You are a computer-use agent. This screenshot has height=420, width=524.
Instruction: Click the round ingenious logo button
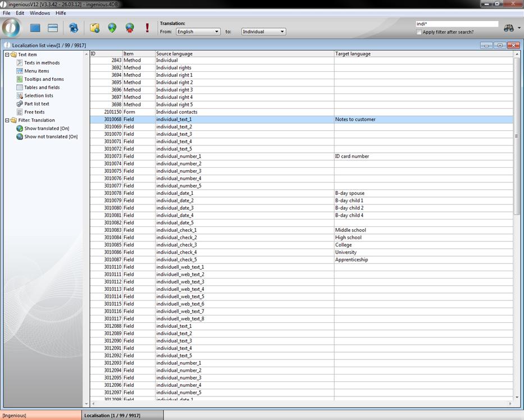11,28
